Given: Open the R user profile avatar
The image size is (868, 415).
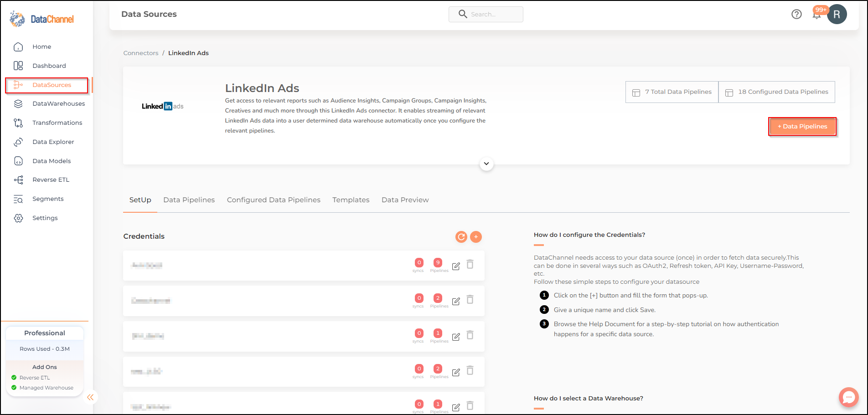Looking at the screenshot, I should point(837,14).
